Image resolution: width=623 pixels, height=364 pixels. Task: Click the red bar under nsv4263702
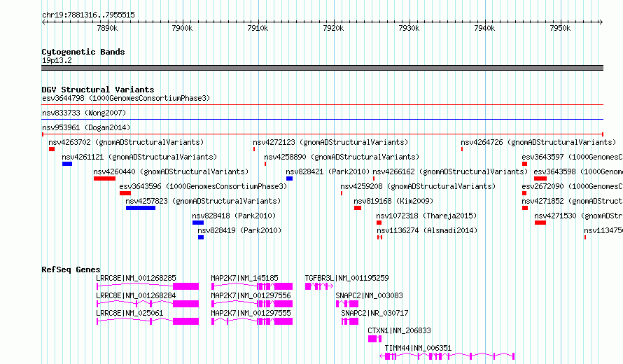[52, 149]
